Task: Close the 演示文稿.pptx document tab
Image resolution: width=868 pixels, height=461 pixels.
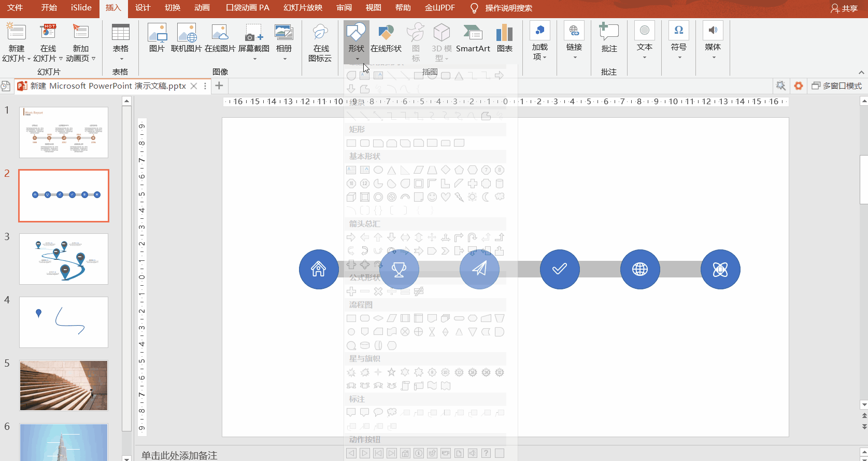Action: click(x=194, y=86)
